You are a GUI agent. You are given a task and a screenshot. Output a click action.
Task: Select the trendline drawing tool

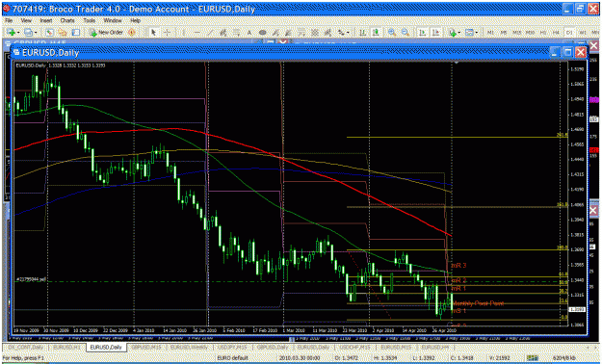pos(211,33)
